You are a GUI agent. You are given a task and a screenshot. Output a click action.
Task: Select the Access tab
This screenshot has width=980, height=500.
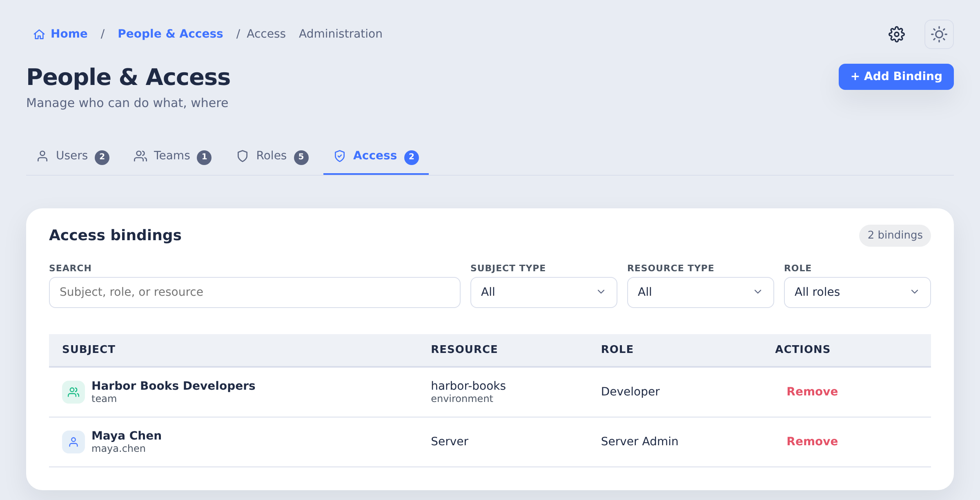point(376,156)
